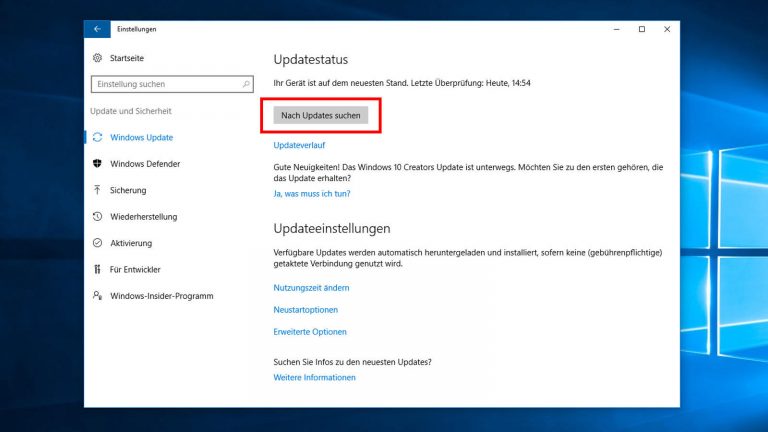This screenshot has width=768, height=432.
Task: Click the Windows Update sync icon
Action: 97,137
